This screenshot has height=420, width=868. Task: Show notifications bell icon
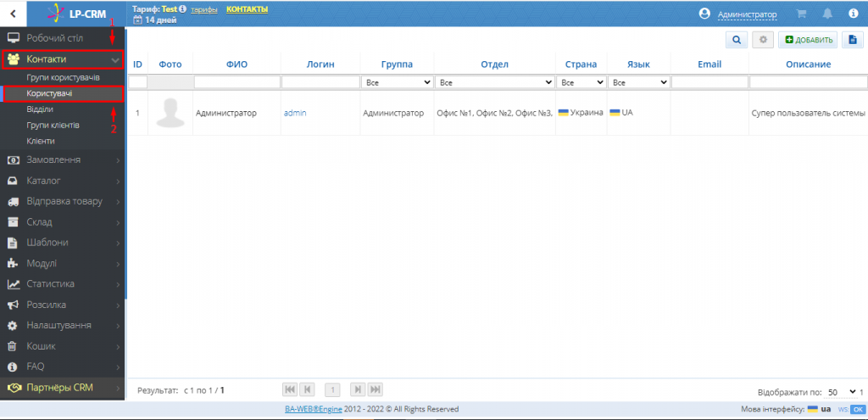point(827,14)
